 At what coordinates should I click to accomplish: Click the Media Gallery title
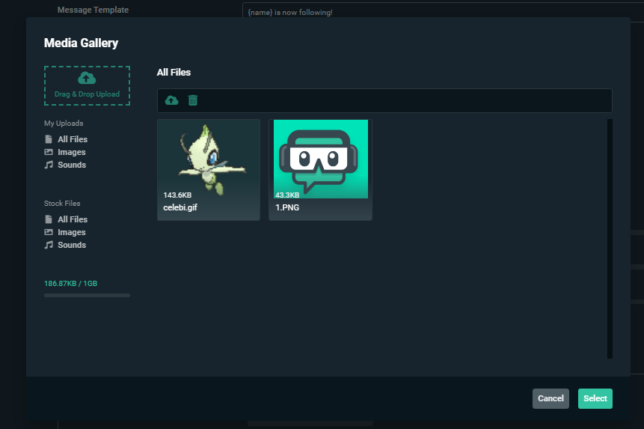pyautogui.click(x=81, y=43)
